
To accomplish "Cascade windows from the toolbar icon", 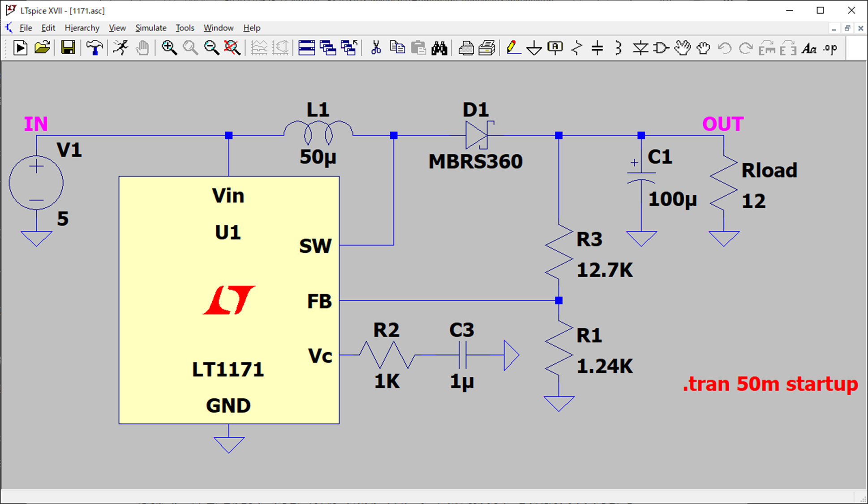I will (x=328, y=47).
